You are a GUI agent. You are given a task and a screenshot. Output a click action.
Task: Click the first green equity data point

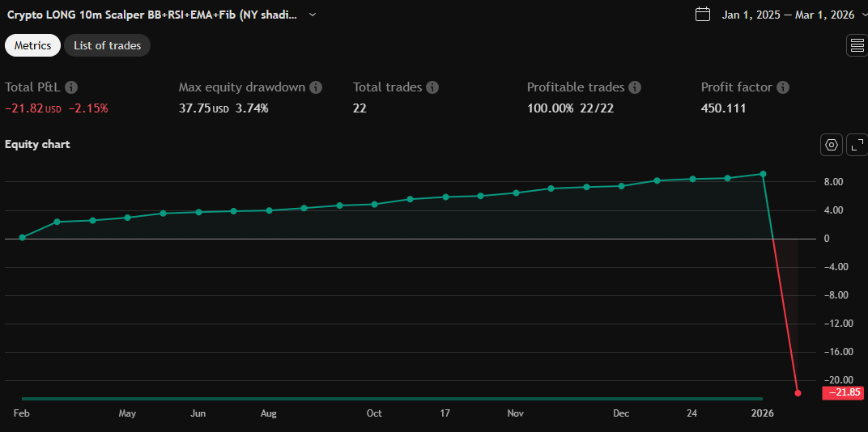[22, 238]
